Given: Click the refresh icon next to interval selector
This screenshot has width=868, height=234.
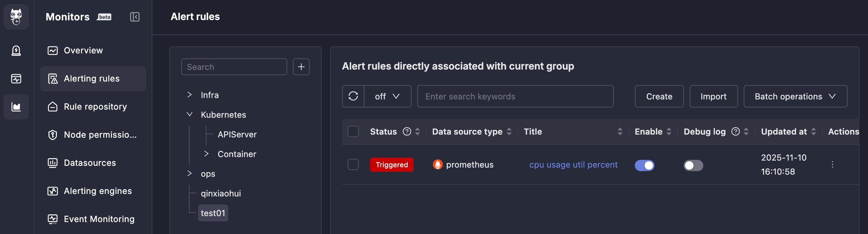Looking at the screenshot, I should (353, 96).
